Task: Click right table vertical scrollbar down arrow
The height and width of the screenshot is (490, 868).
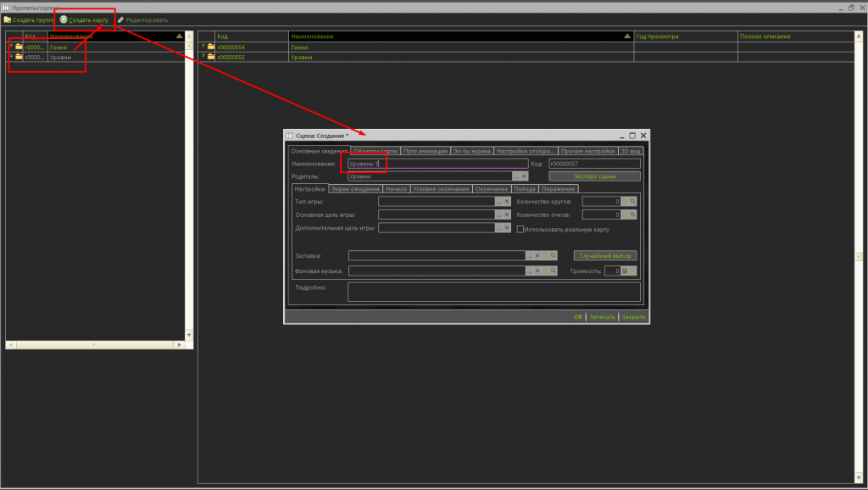Action: pos(859,478)
